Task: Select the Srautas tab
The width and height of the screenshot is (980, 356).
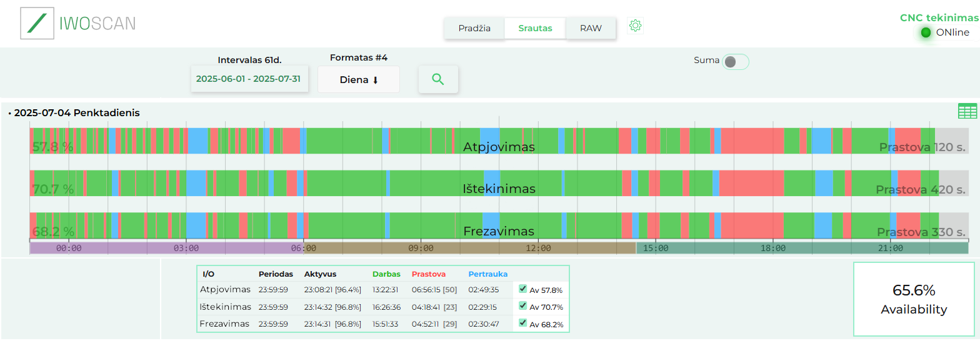Action: pos(535,28)
